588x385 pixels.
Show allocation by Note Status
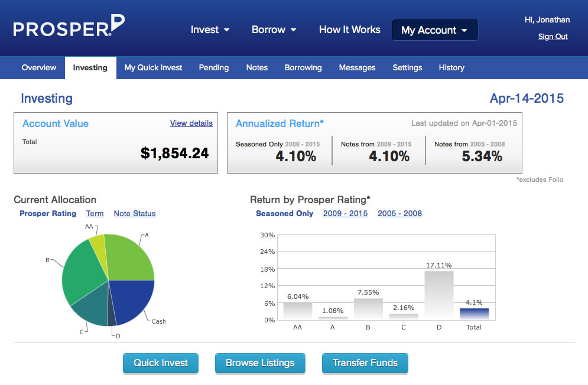click(135, 214)
